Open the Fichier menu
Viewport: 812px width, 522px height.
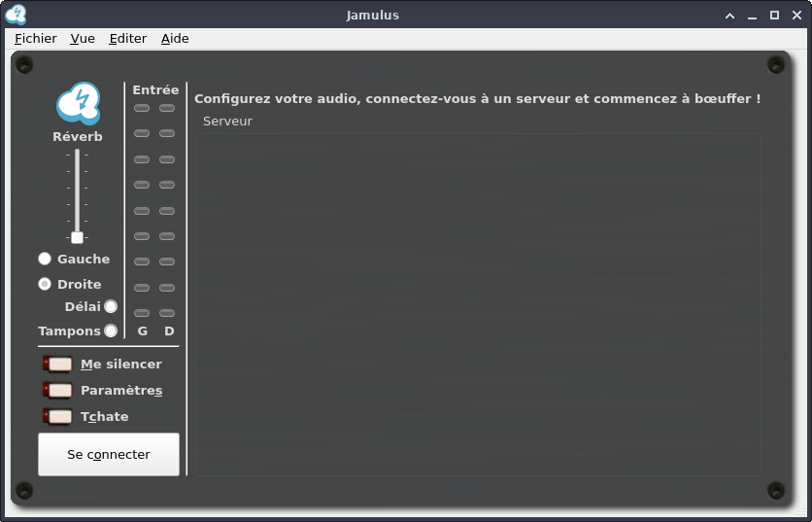(36, 38)
